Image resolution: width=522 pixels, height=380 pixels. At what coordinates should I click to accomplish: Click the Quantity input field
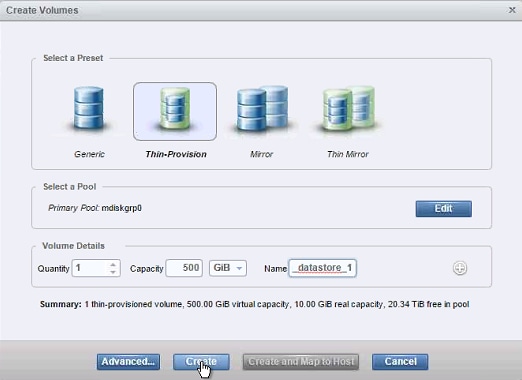tap(96, 268)
